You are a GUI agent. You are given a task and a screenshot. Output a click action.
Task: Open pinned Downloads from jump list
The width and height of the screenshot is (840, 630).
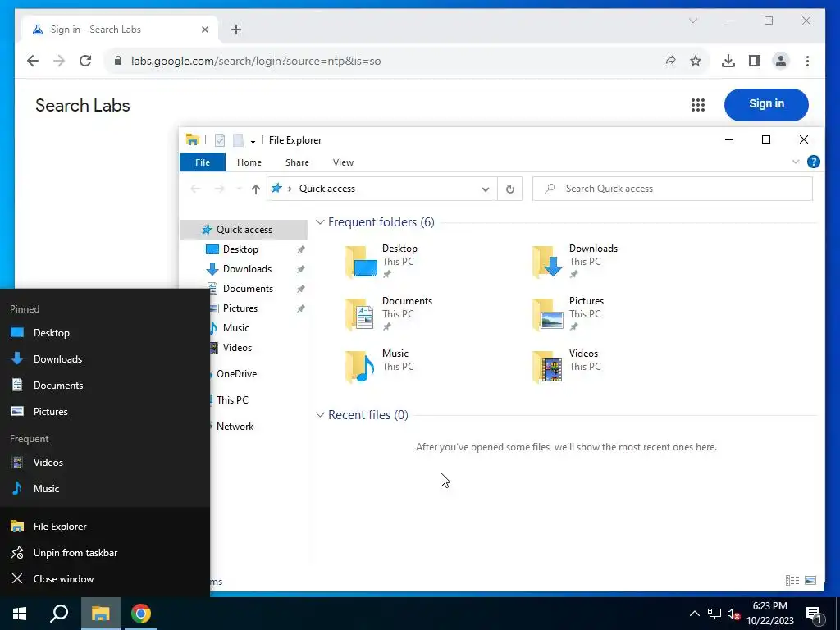click(105, 359)
